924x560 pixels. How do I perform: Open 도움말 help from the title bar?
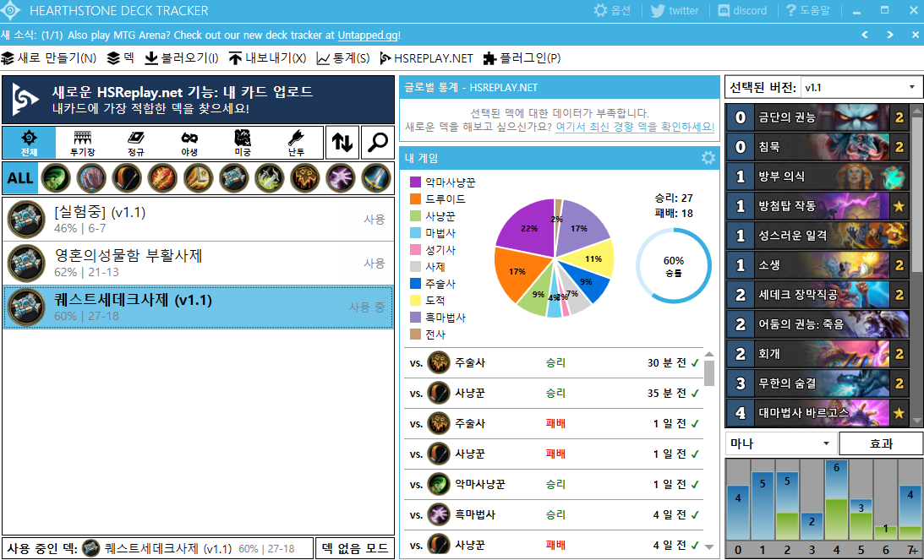(808, 11)
